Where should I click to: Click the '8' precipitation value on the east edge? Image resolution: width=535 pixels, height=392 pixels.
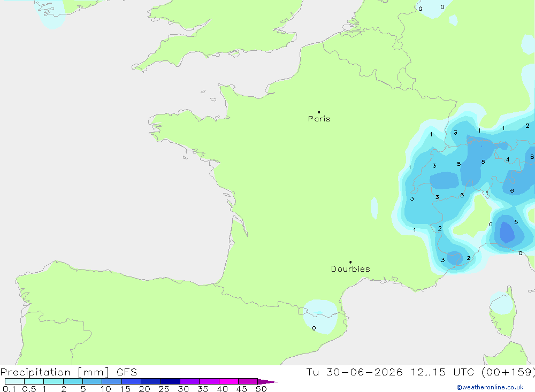[532, 157]
